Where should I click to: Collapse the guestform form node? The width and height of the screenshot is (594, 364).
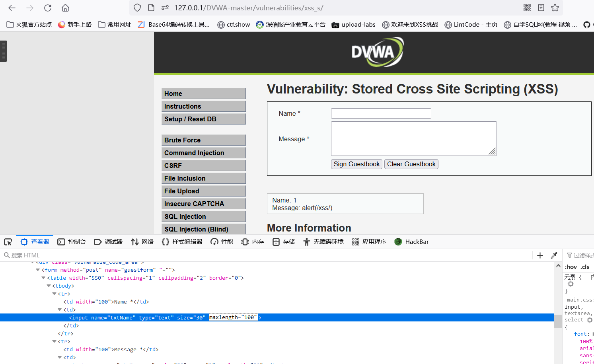click(x=37, y=270)
